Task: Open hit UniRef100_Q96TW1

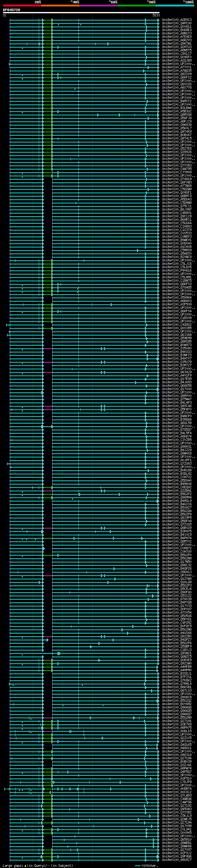Action: coord(177,43)
